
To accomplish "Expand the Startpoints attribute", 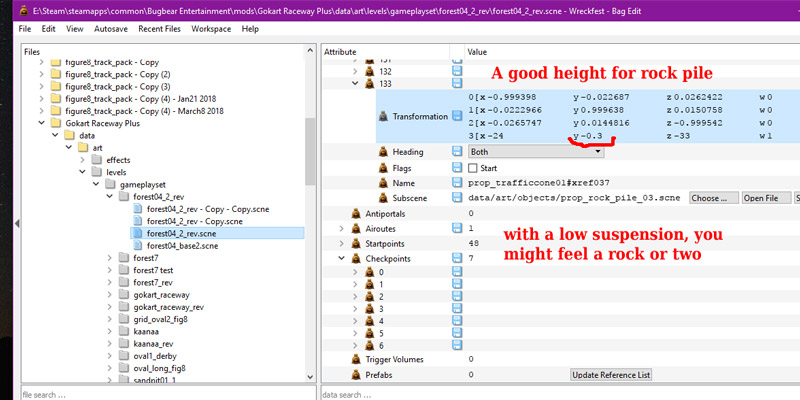I will point(342,244).
